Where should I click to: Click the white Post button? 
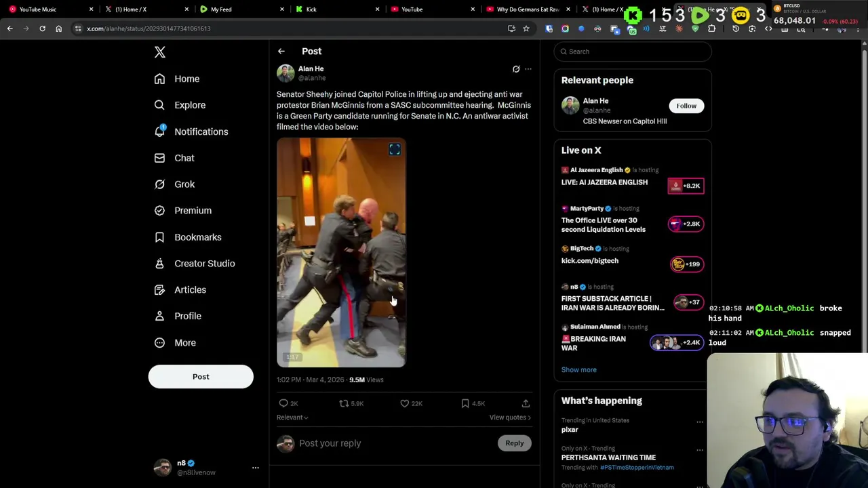click(201, 377)
